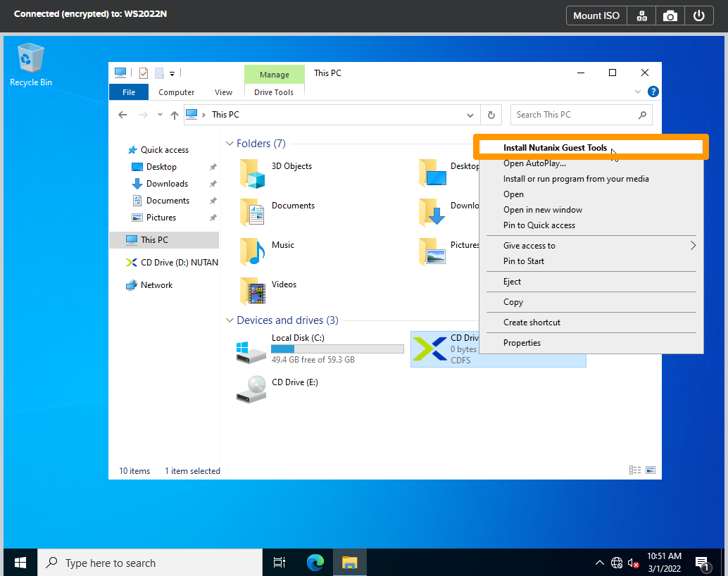Go up one level with the up arrow
This screenshot has height=576, width=728.
coord(175,115)
